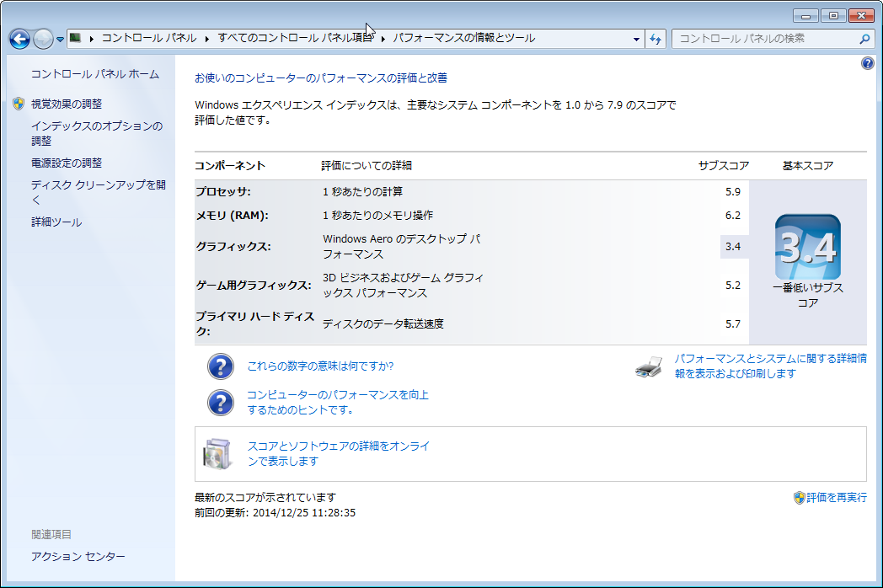
Task: Open 詳細ツール link
Action: 56,222
